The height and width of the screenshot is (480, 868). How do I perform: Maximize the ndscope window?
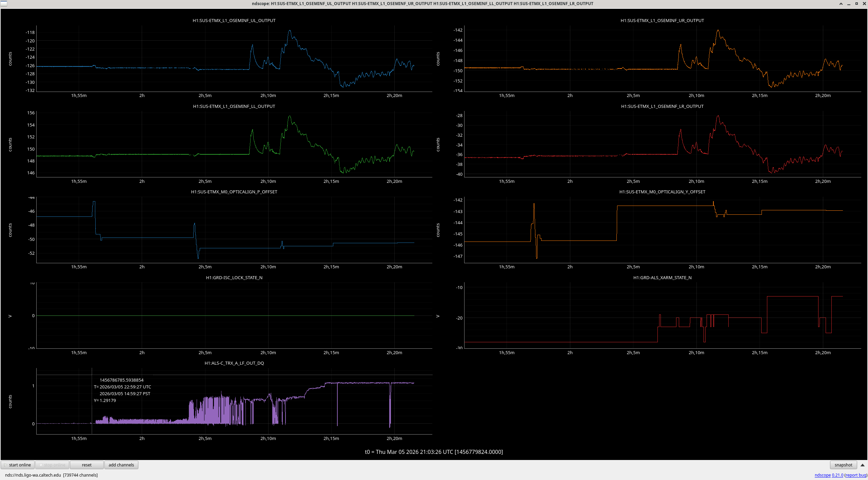click(x=856, y=4)
